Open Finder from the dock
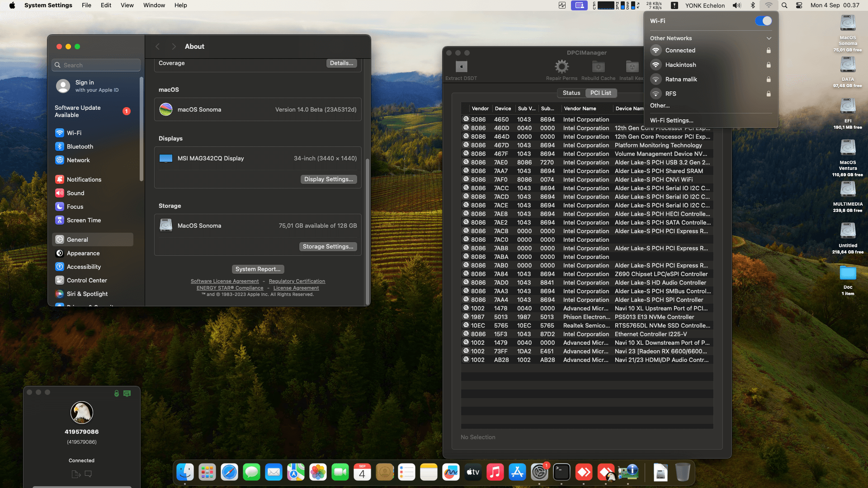868x488 pixels. pyautogui.click(x=185, y=473)
